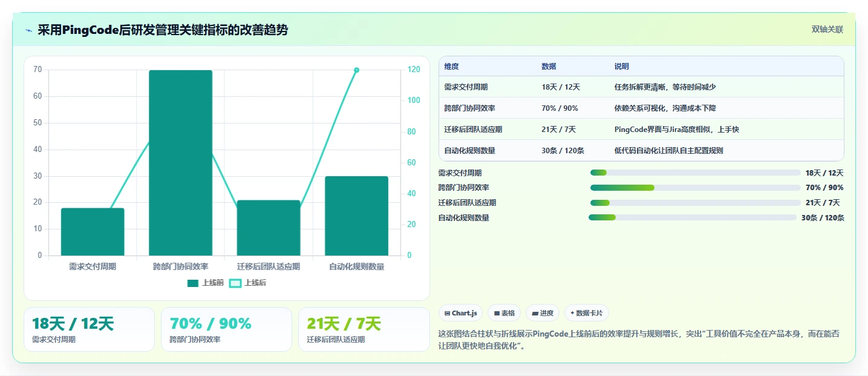Click the 表格 chip icon

(x=497, y=314)
